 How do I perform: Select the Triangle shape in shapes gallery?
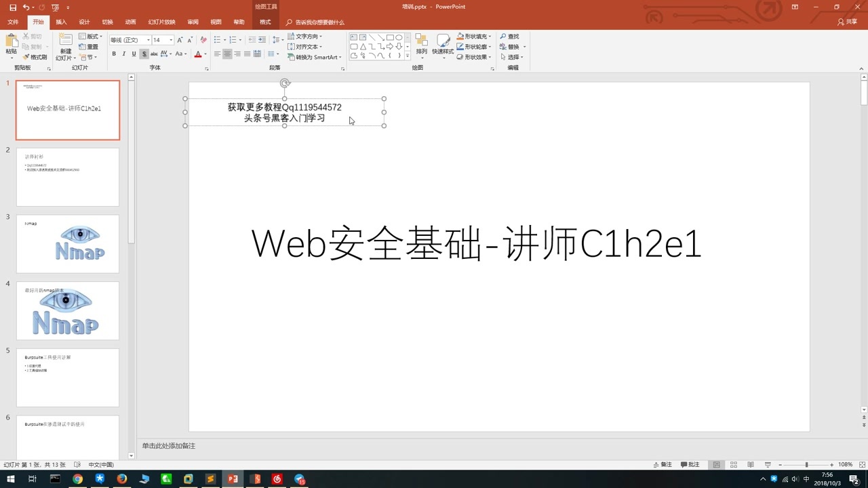(363, 47)
